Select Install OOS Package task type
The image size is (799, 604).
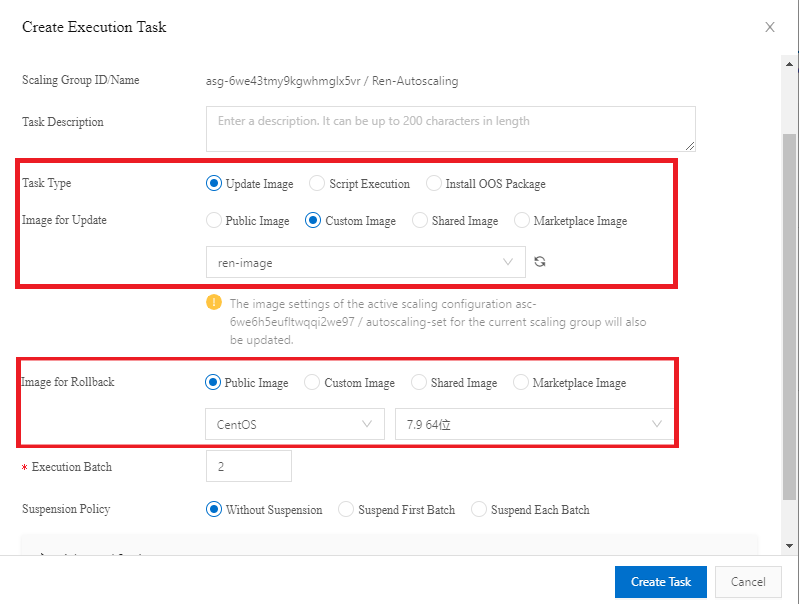pos(433,184)
